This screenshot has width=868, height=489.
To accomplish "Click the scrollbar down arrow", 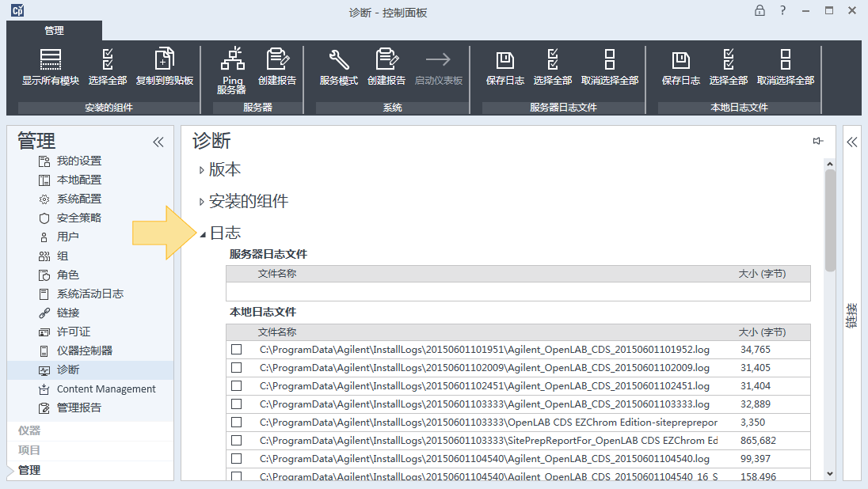I will point(829,473).
